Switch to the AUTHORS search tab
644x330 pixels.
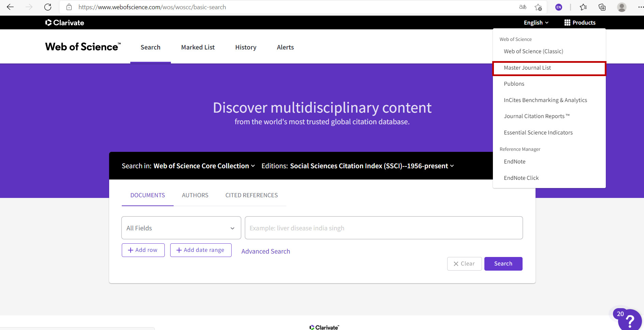[195, 195]
